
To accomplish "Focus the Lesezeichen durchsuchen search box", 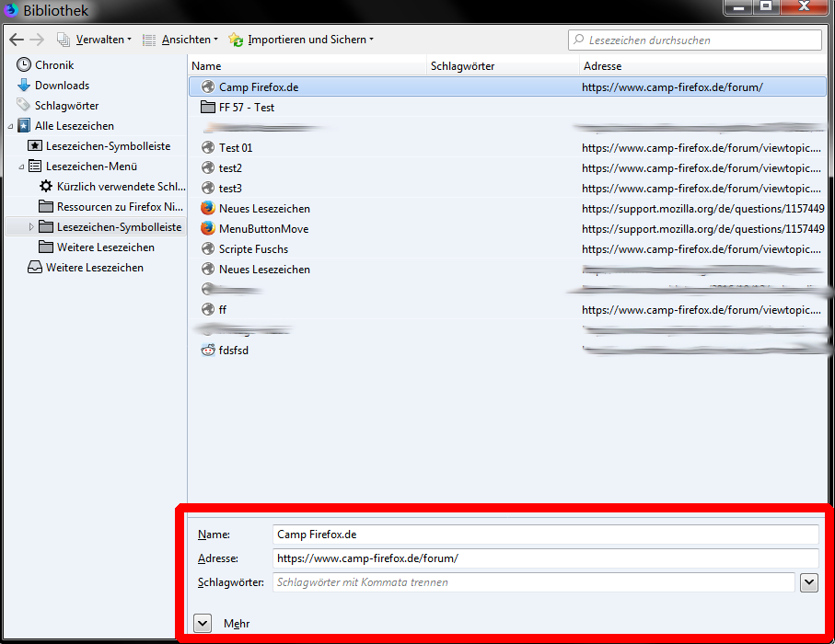I will click(x=695, y=40).
